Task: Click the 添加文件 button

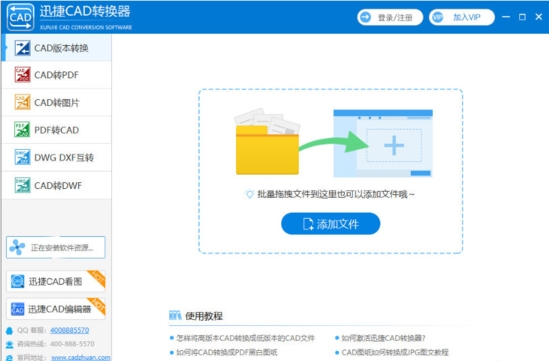Action: pyautogui.click(x=331, y=224)
